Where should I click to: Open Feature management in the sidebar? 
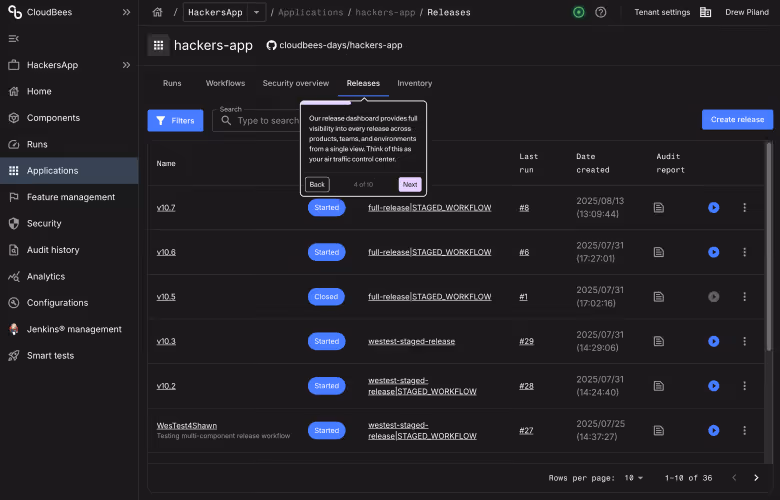coord(69,197)
